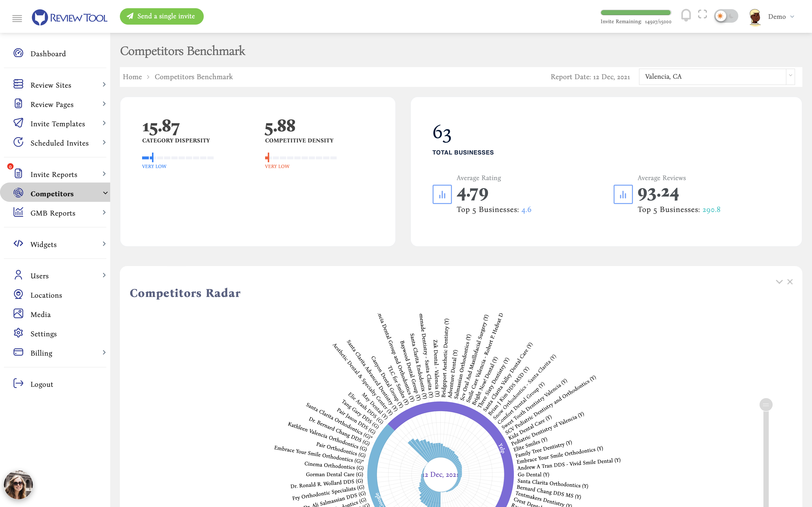This screenshot has height=507, width=812.
Task: Open the Valencia, CA location dropdown
Action: point(716,77)
